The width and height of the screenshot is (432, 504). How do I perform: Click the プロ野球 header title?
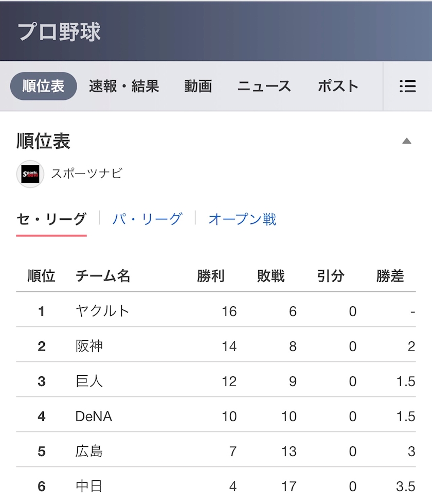coord(59,32)
